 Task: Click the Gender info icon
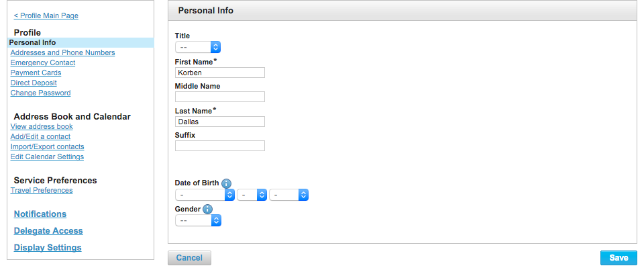pyautogui.click(x=207, y=209)
